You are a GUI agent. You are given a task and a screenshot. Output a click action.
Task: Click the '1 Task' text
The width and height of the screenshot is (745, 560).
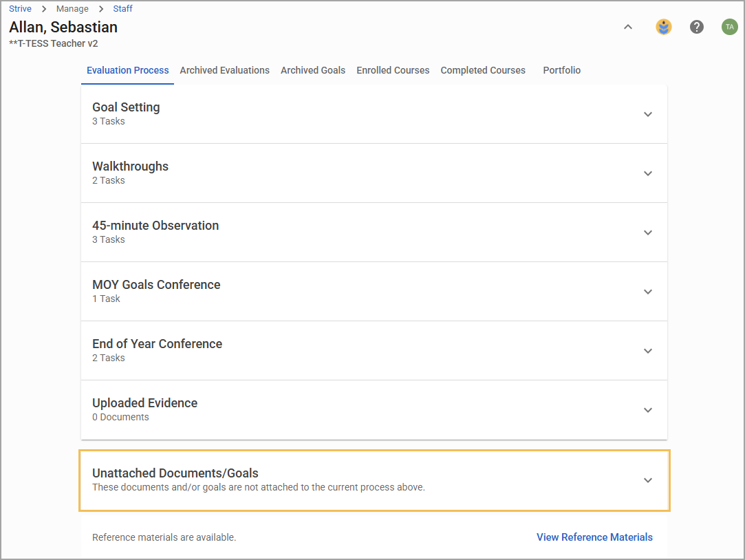point(106,299)
